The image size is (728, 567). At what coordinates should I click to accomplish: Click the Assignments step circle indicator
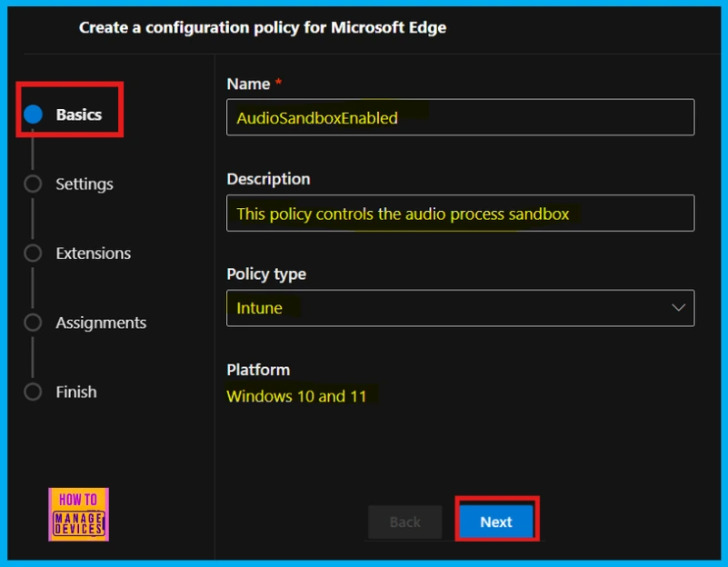click(33, 323)
